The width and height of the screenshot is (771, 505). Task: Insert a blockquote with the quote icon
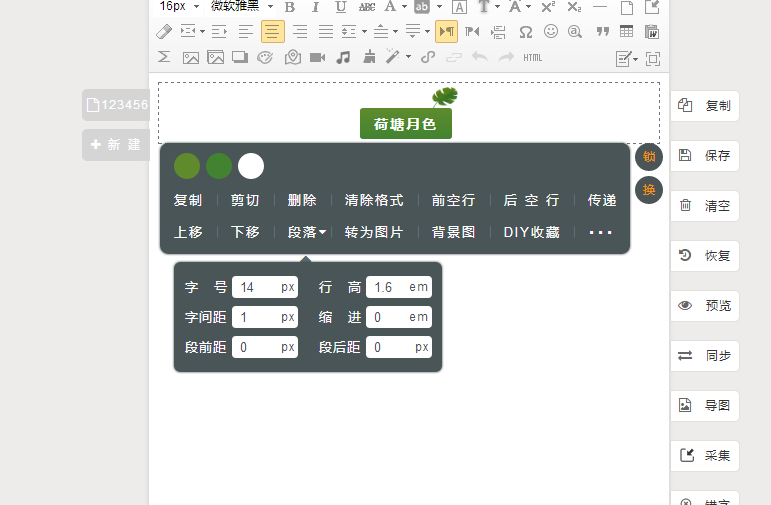(602, 32)
